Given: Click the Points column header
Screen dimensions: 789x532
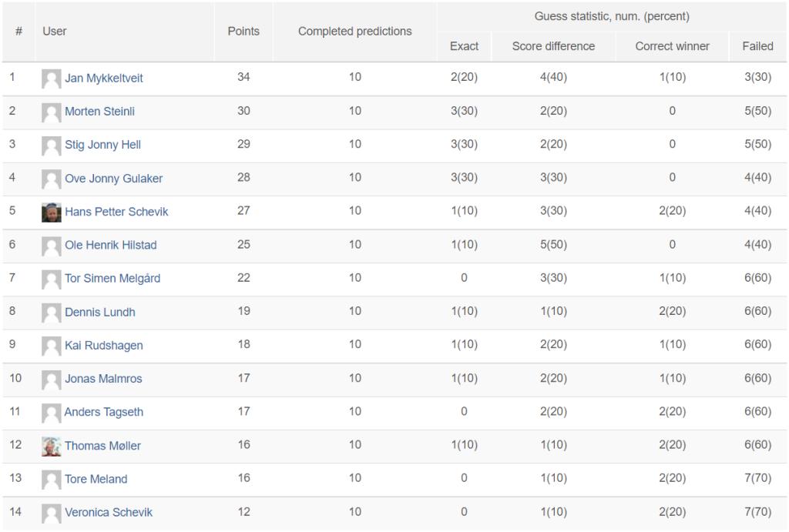Looking at the screenshot, I should pyautogui.click(x=243, y=32).
